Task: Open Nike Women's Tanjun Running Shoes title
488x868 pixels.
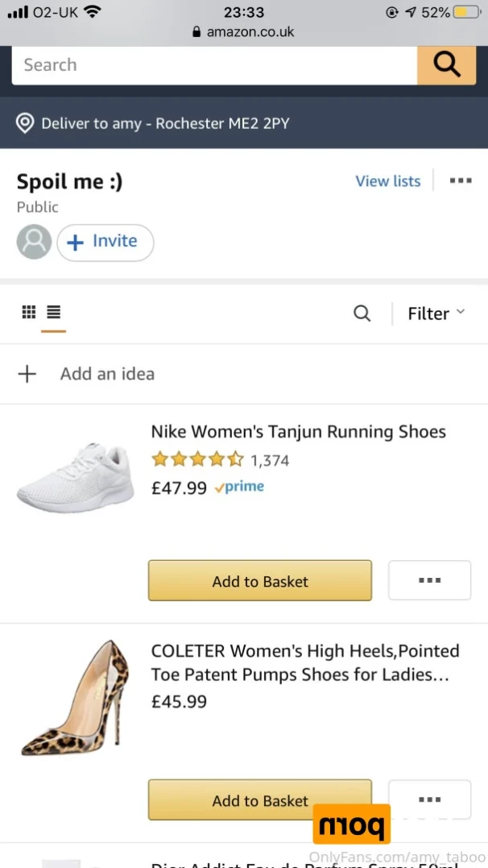Action: (x=298, y=432)
